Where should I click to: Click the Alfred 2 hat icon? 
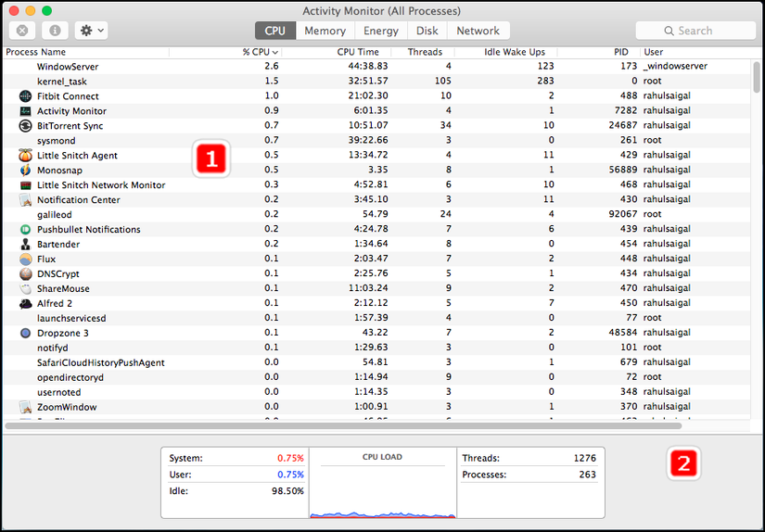tap(25, 303)
